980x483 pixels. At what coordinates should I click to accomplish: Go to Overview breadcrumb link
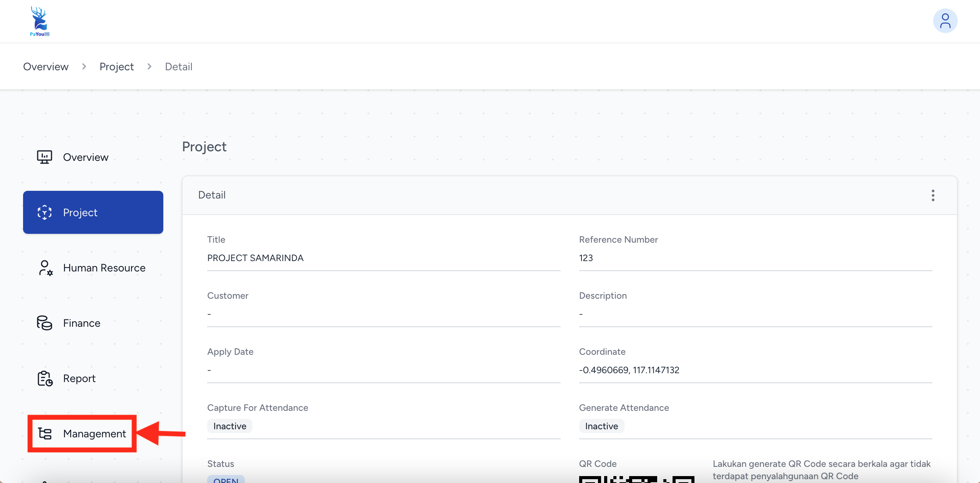[x=46, y=67]
